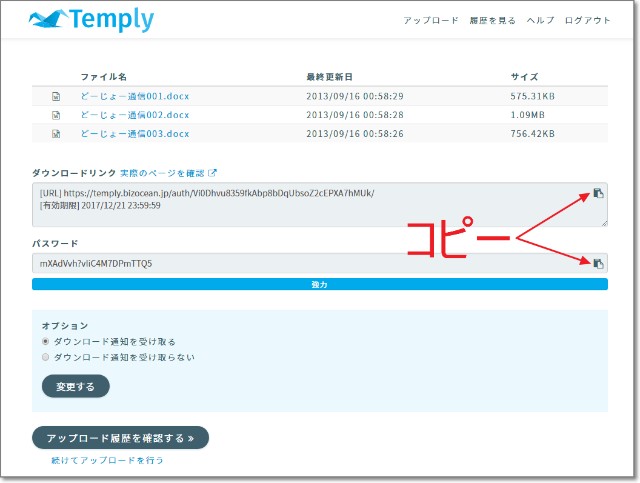Image resolution: width=640 pixels, height=483 pixels.
Task: Click アップロード履歴を確認する button
Action: coord(120,438)
